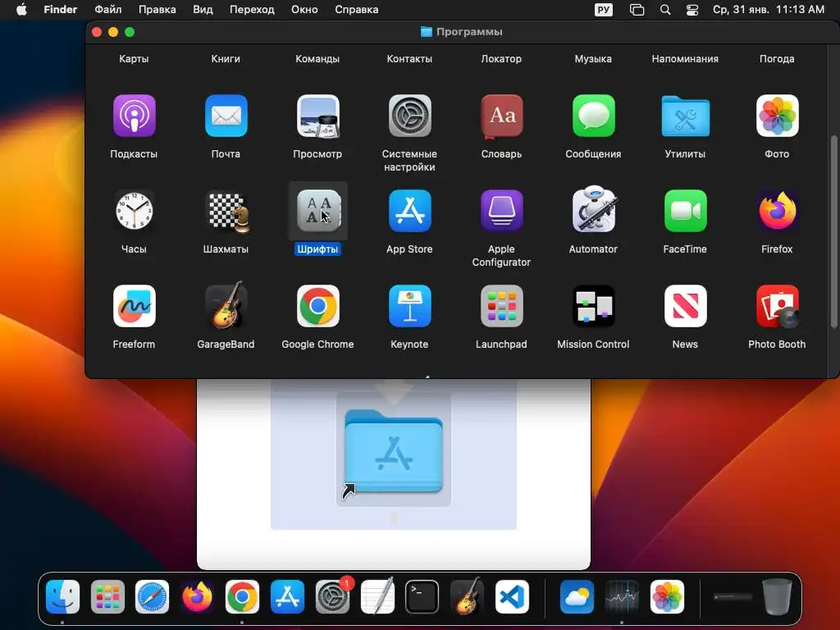Image resolution: width=840 pixels, height=630 pixels.
Task: Open the Окно menu
Action: (304, 10)
